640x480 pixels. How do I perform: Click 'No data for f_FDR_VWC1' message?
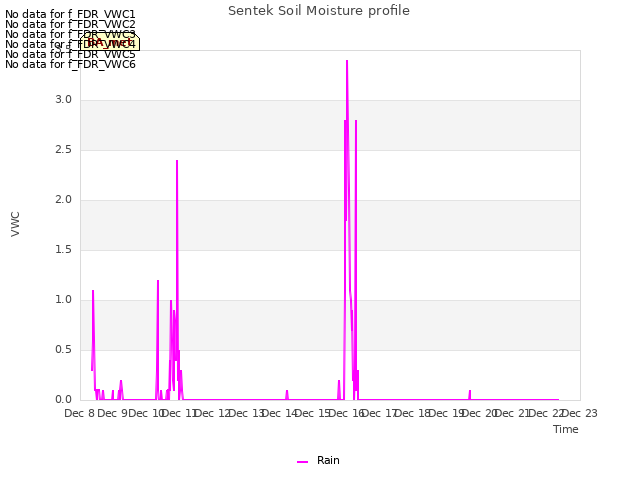coord(70,14)
